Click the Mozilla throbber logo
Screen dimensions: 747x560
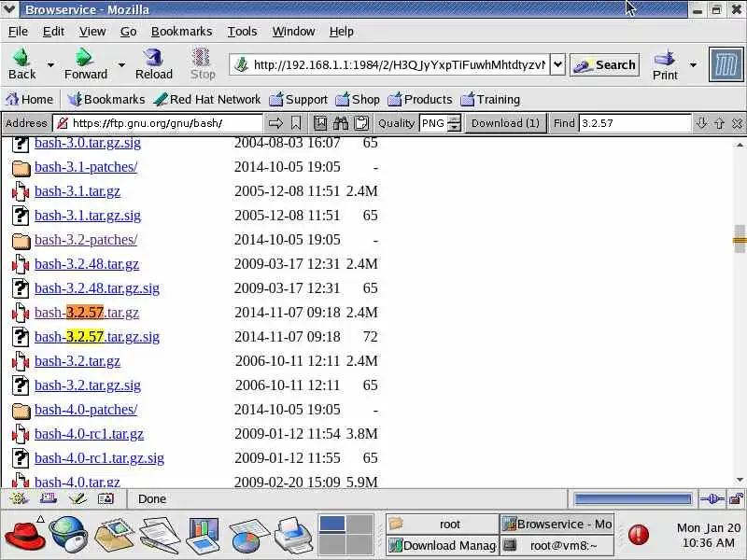[726, 64]
